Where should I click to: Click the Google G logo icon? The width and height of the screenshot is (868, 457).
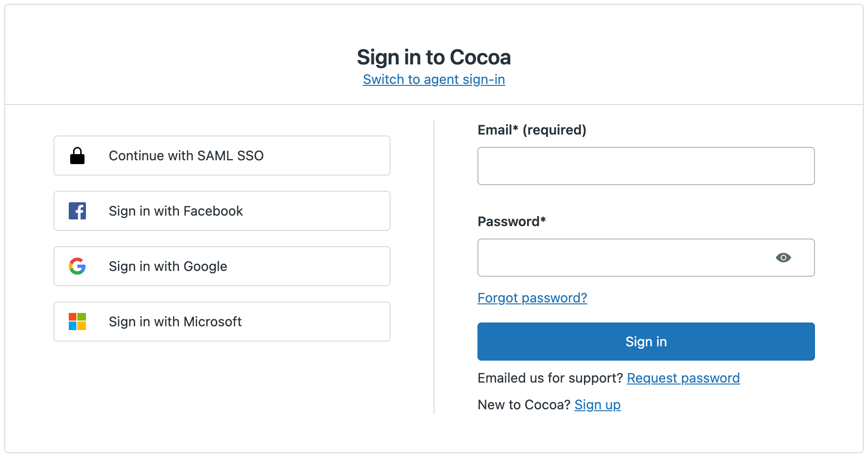click(x=77, y=266)
